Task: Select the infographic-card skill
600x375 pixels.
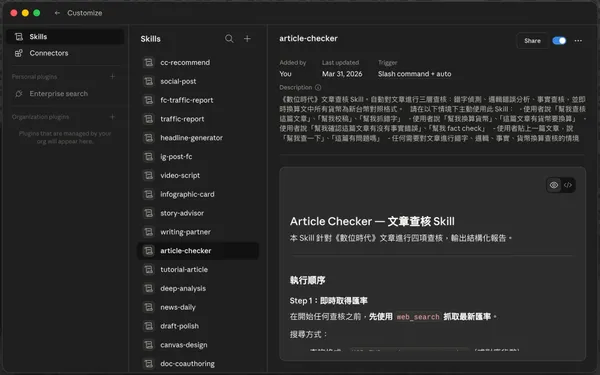Action: pos(198,194)
